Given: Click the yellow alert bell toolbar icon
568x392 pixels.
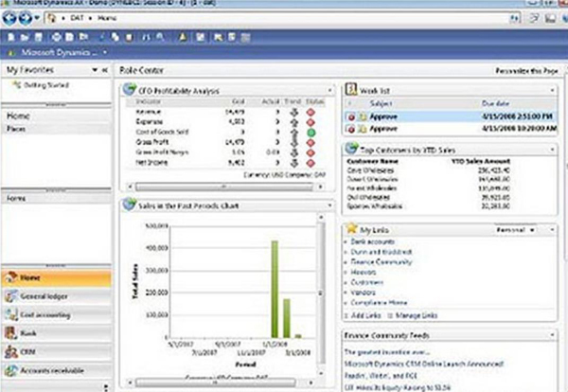Looking at the screenshot, I should [x=183, y=37].
